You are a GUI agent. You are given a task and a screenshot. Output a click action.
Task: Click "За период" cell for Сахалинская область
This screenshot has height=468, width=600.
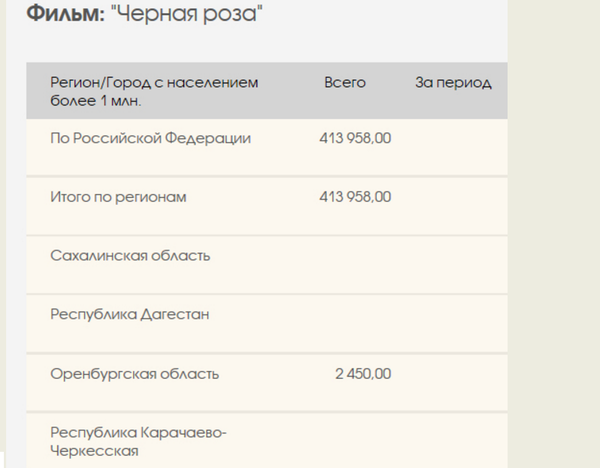click(453, 256)
